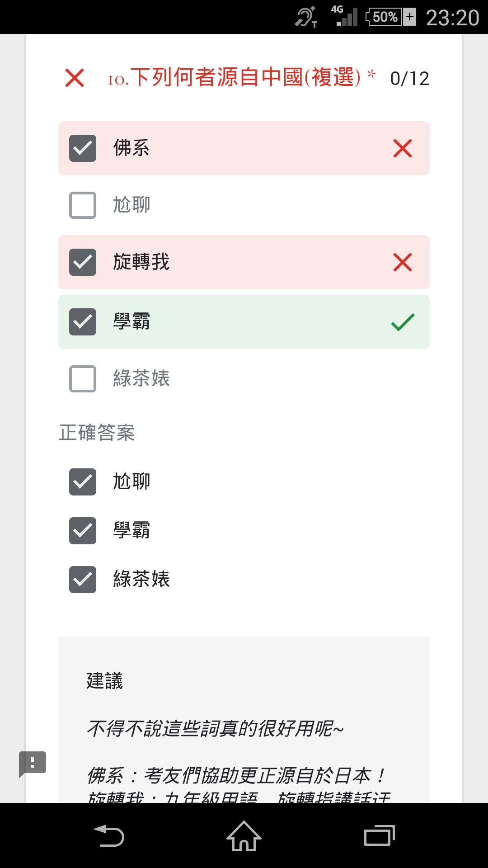488x868 pixels.
Task: Tap the red wrong mark on 佛系 row
Action: point(403,148)
